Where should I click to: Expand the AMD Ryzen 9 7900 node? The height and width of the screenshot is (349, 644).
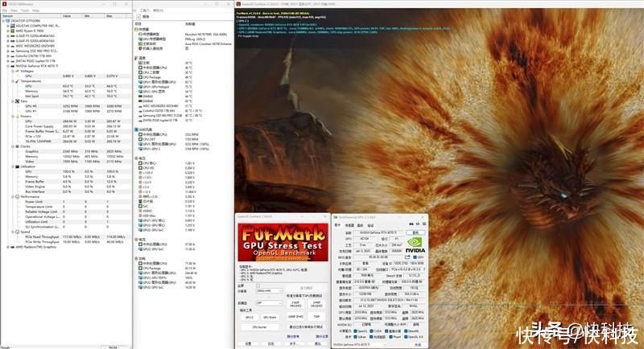point(8,31)
